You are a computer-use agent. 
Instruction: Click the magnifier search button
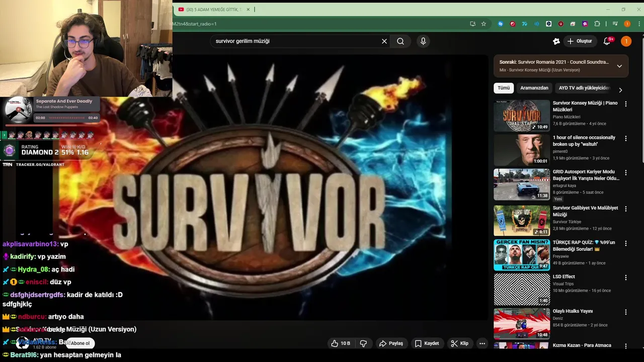coord(400,41)
